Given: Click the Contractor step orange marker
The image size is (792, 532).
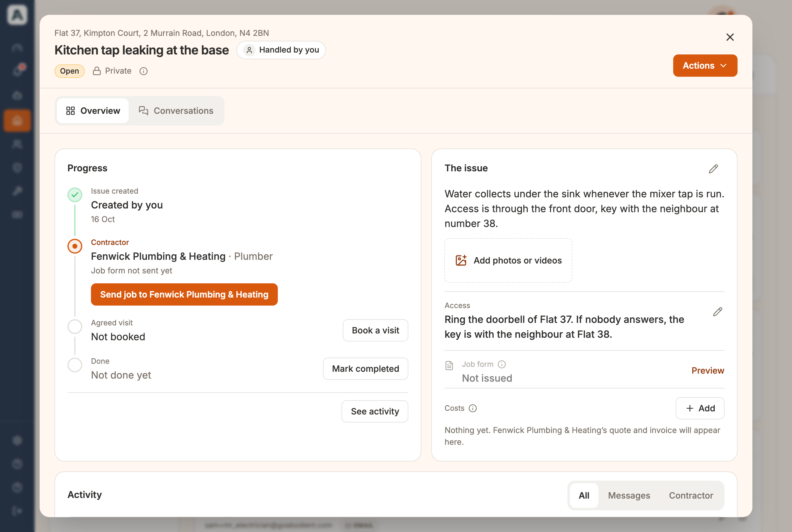Looking at the screenshot, I should 75,246.
